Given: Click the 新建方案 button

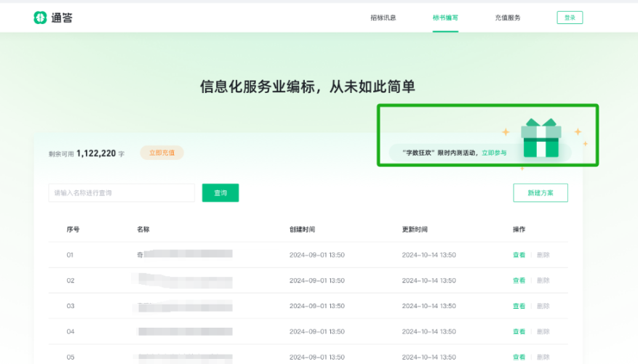Looking at the screenshot, I should (x=540, y=193).
